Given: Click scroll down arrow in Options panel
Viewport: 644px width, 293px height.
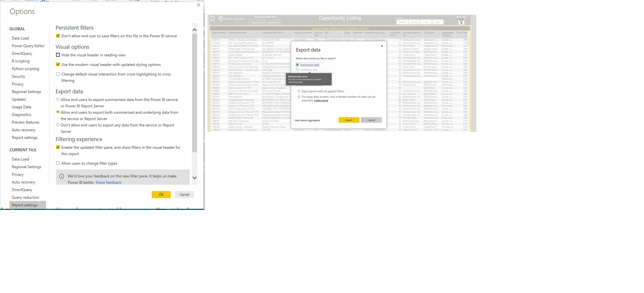Looking at the screenshot, I should point(195,178).
